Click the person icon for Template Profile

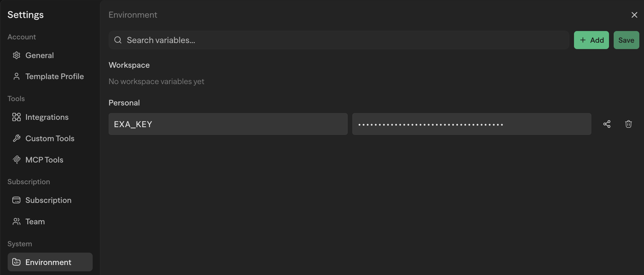[16, 76]
